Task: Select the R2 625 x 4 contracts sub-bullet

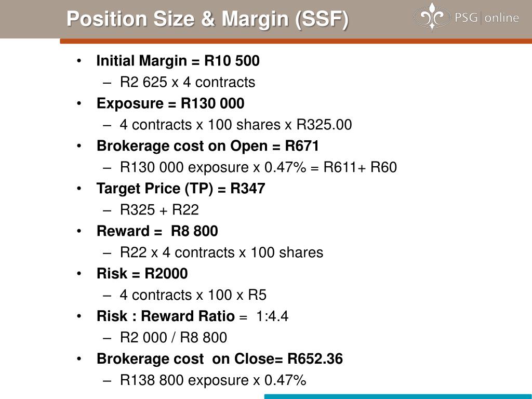Action: [187, 82]
